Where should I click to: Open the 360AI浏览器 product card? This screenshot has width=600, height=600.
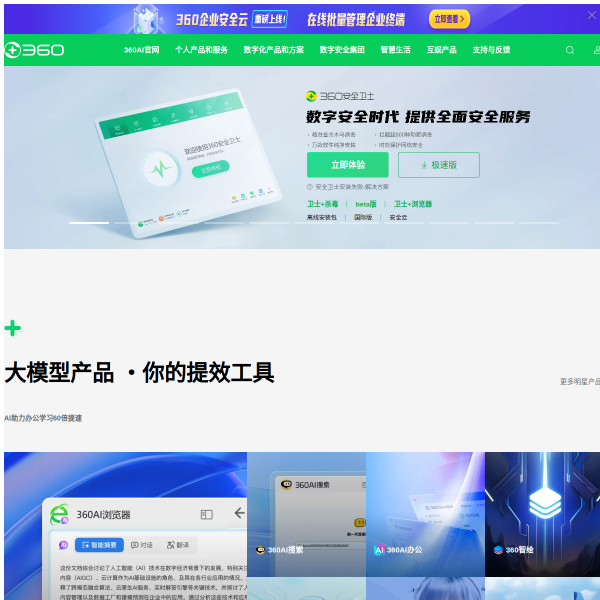click(126, 526)
